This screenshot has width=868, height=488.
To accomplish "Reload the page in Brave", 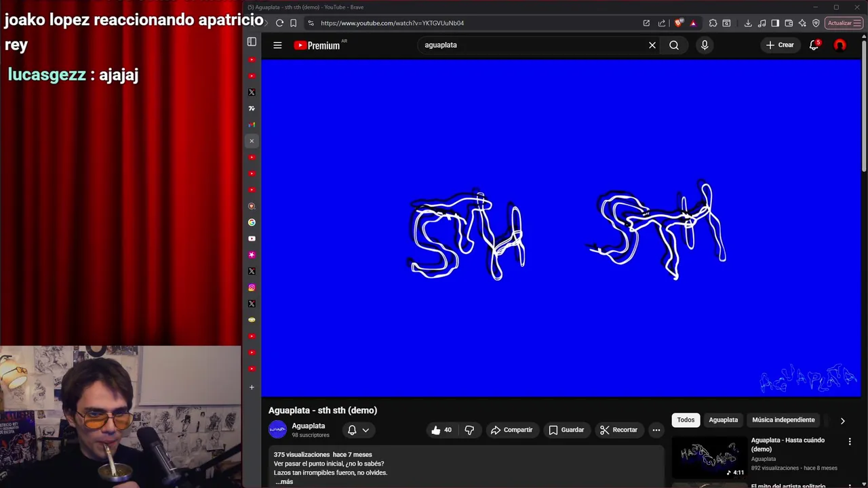I will coord(279,23).
